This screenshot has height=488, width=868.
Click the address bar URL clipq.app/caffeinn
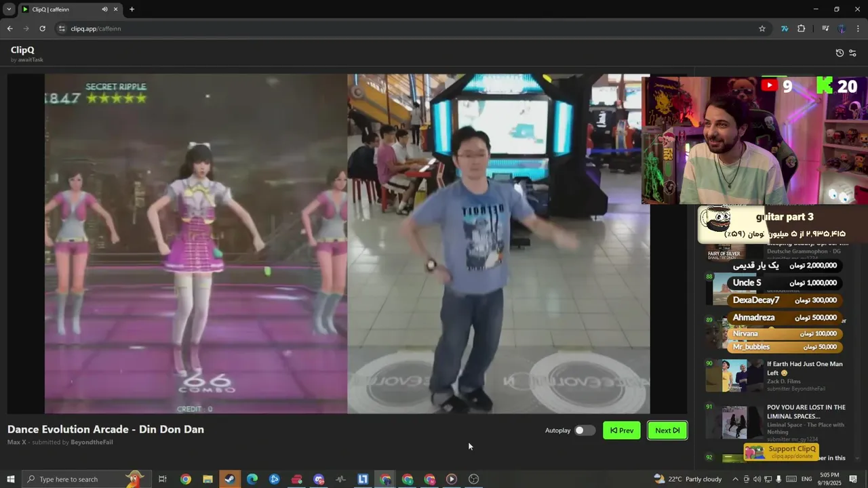96,28
